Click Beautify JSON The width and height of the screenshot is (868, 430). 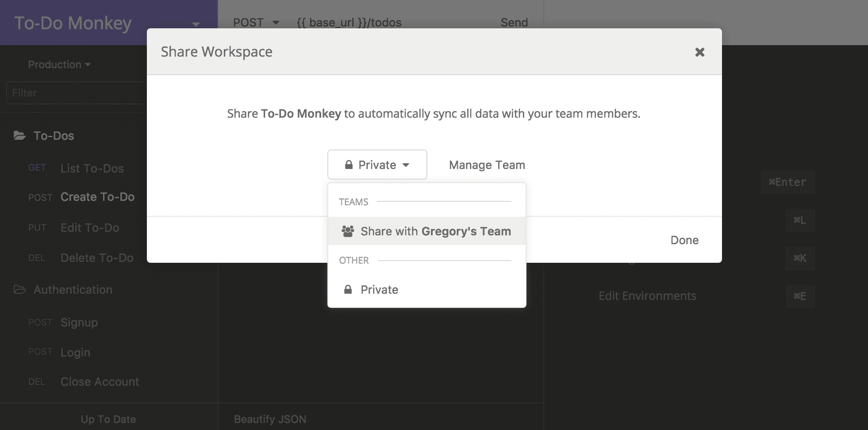[x=270, y=419]
